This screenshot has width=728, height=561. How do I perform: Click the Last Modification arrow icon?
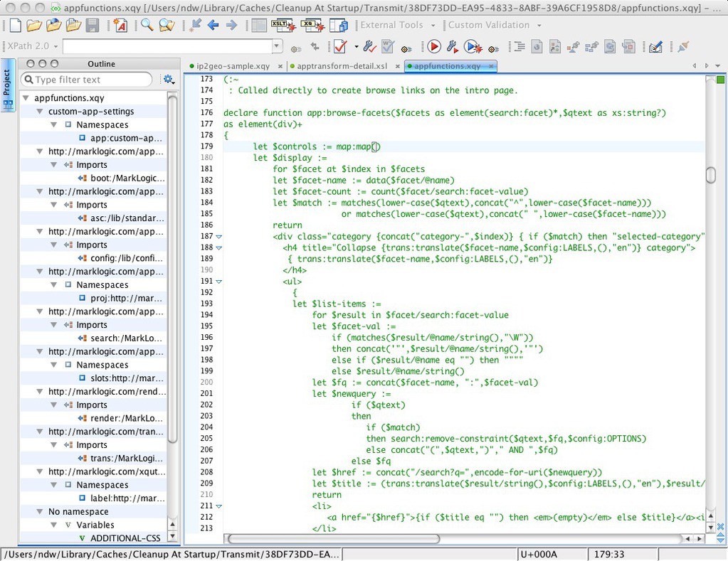[195, 25]
